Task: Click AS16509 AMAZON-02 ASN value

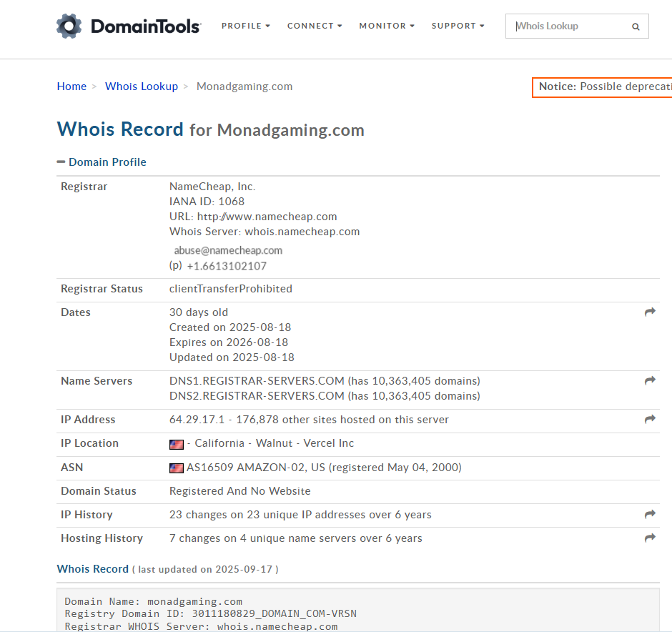Action: tap(247, 467)
